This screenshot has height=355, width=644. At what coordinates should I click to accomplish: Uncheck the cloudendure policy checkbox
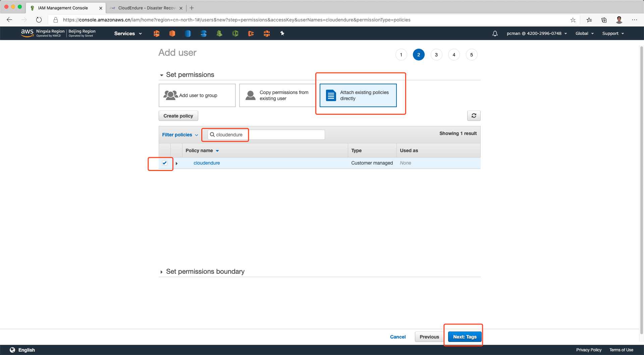[165, 163]
